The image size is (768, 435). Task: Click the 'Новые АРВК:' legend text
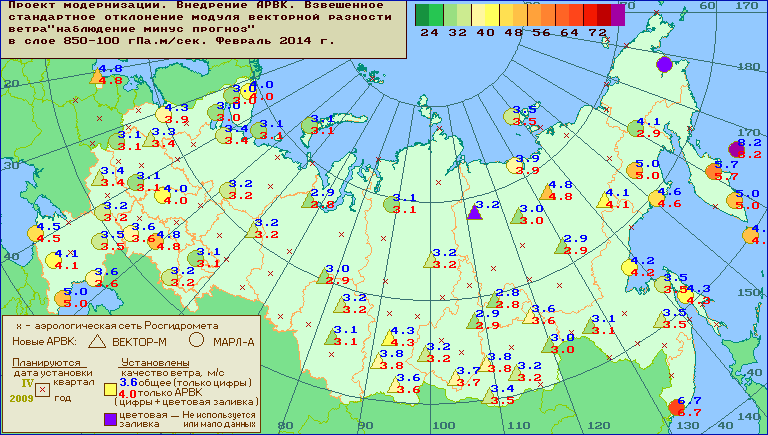[45, 342]
